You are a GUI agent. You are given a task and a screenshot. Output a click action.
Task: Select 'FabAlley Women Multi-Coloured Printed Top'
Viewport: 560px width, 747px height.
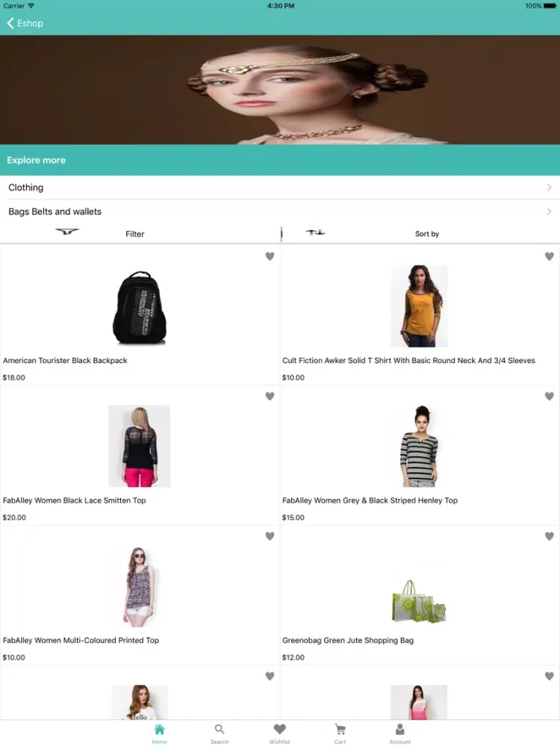(x=81, y=640)
